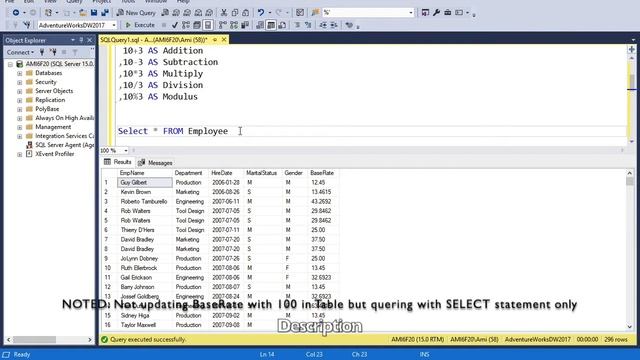
Task: Click Change Connection icon beside database dropdown
Action: [x=27, y=25]
